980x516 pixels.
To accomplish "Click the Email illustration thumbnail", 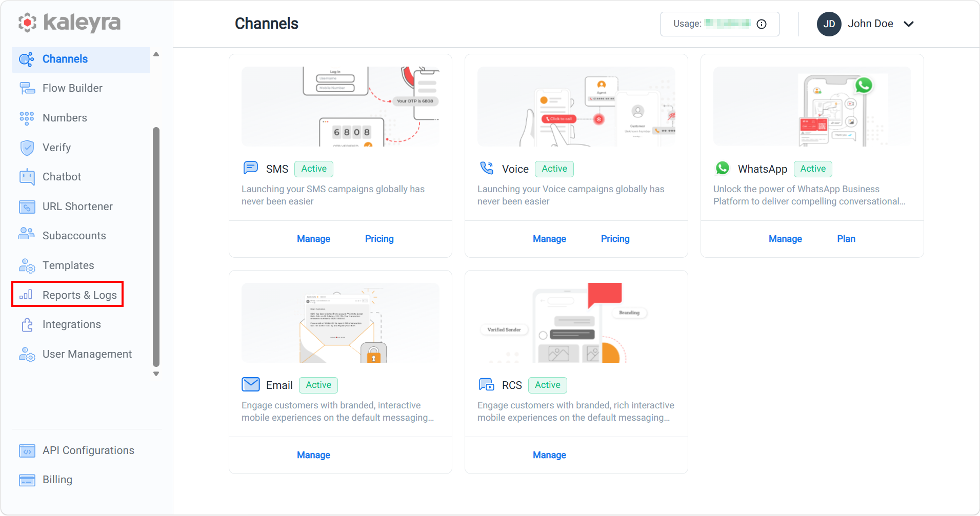I will [341, 323].
